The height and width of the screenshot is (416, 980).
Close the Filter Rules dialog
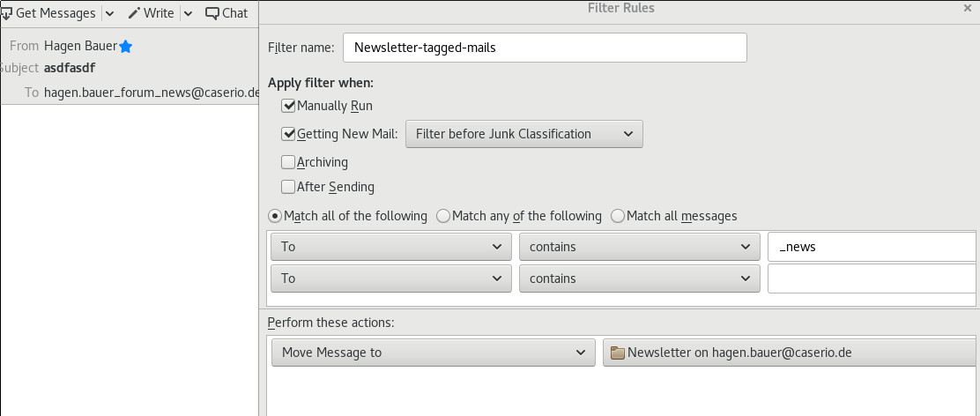pos(968,8)
